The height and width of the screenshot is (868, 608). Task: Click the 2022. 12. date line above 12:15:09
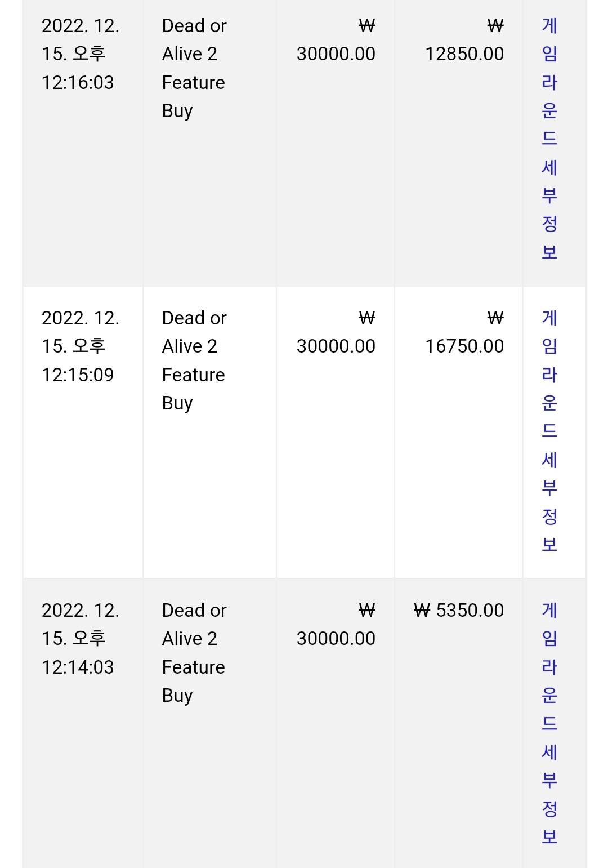(81, 318)
